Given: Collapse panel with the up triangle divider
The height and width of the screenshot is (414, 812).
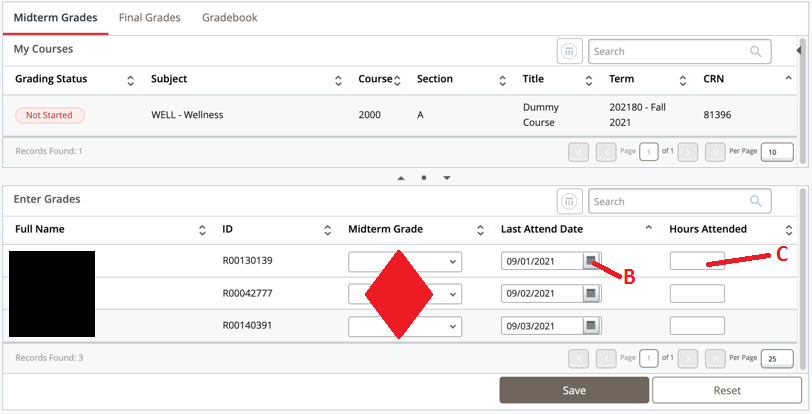Looking at the screenshot, I should pyautogui.click(x=401, y=178).
